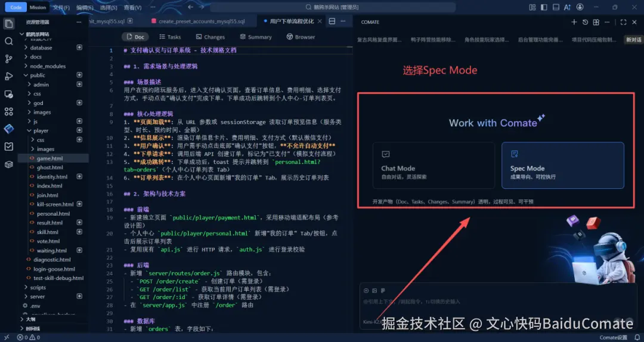
Task: Expand the node_modules folder
Action: click(48, 66)
